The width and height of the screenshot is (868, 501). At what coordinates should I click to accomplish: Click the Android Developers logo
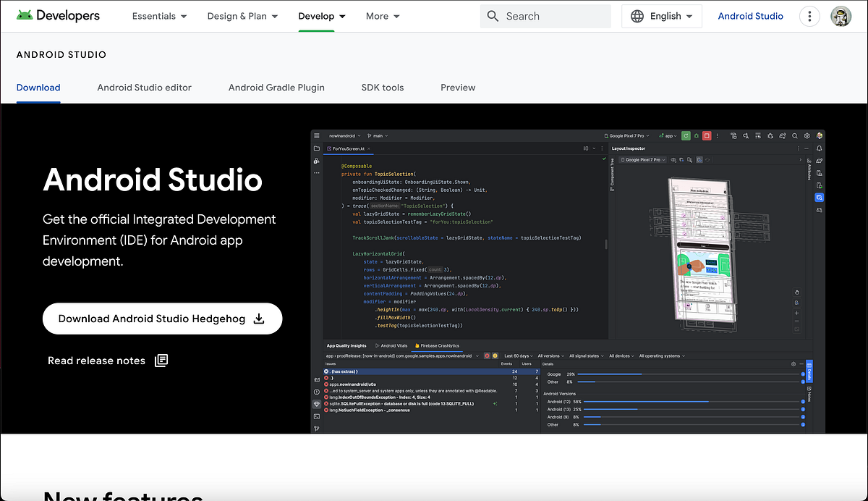click(59, 16)
